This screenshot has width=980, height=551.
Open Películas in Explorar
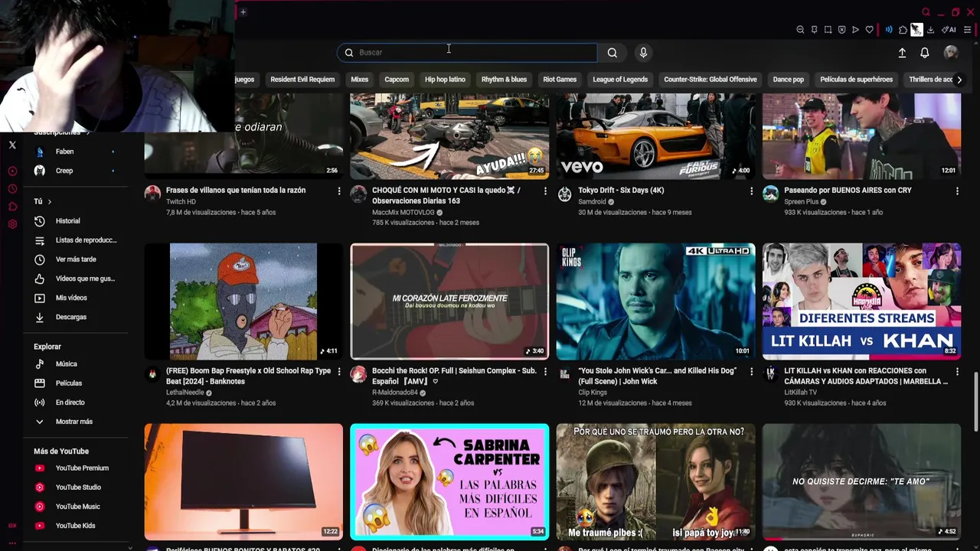77,383
